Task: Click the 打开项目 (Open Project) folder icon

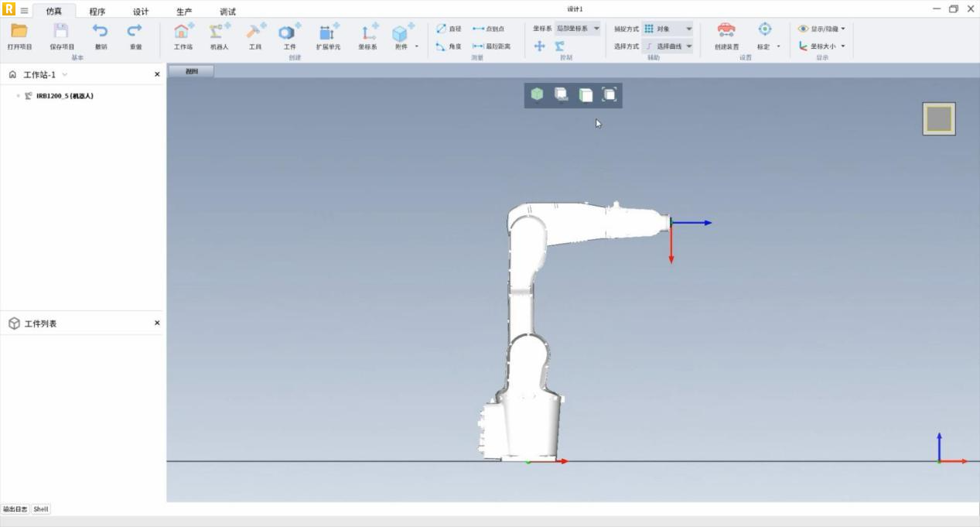Action: pyautogui.click(x=19, y=32)
